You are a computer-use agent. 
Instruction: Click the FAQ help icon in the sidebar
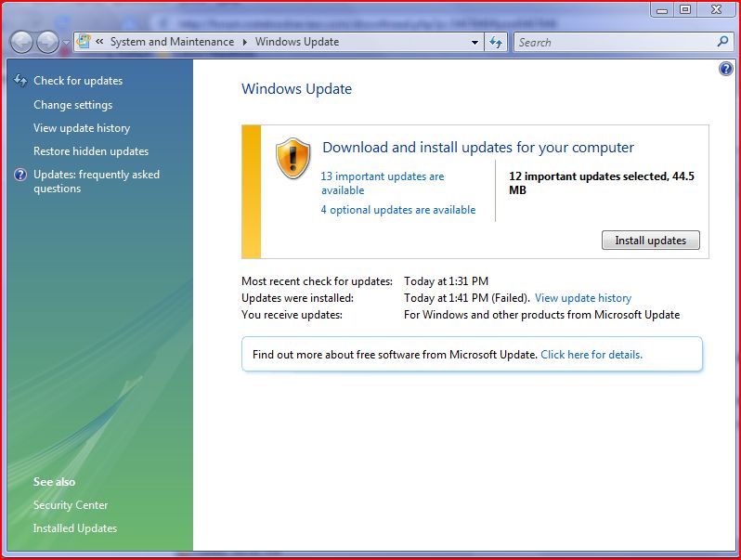[20, 175]
